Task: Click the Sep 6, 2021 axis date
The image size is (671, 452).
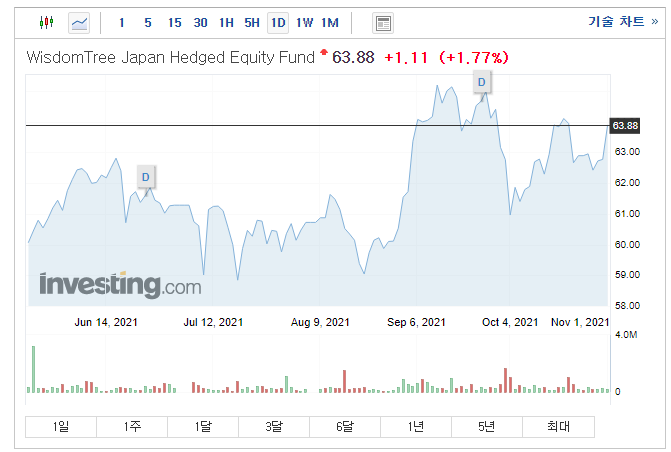Action: pos(416,322)
